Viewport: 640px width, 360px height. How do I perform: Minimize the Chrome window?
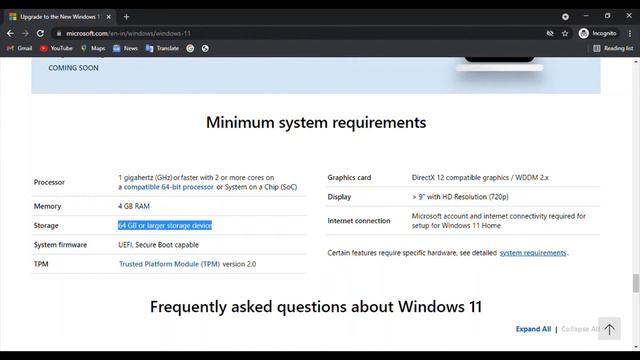point(586,16)
